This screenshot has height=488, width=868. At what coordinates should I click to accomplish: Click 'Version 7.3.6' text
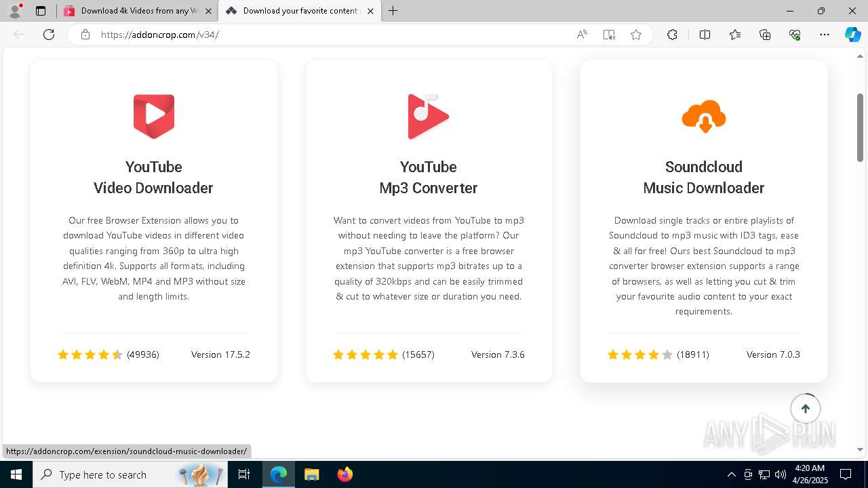[498, 354]
